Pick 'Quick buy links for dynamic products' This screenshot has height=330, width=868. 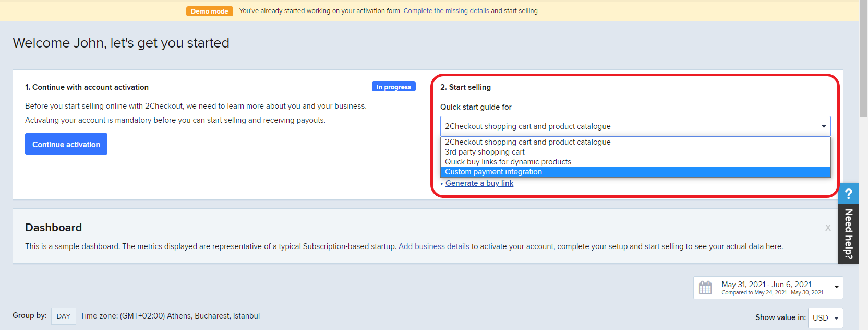click(635, 162)
